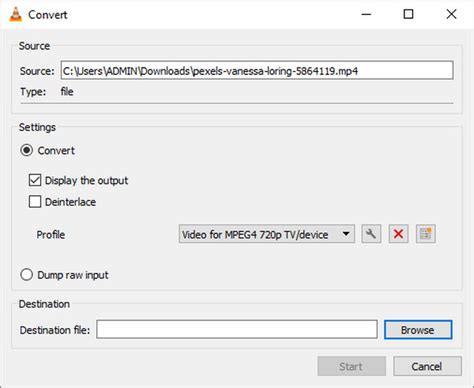The image size is (474, 388).
Task: Close the Convert dialog window
Action: click(x=451, y=14)
